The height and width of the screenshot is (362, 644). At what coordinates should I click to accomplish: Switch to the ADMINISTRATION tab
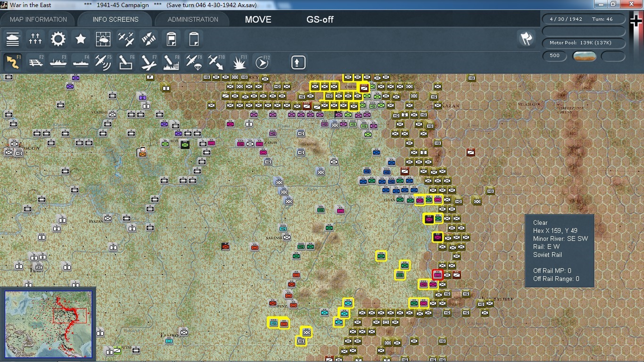[193, 19]
